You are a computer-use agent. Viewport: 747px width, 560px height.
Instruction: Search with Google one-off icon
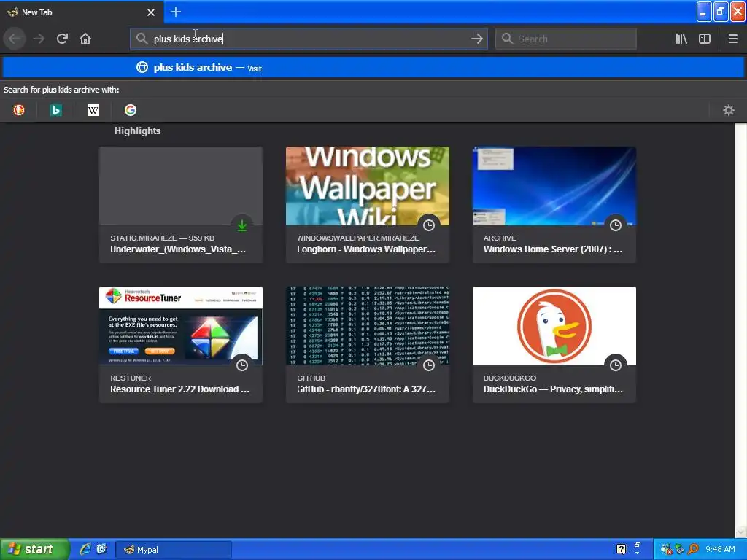pyautogui.click(x=131, y=110)
